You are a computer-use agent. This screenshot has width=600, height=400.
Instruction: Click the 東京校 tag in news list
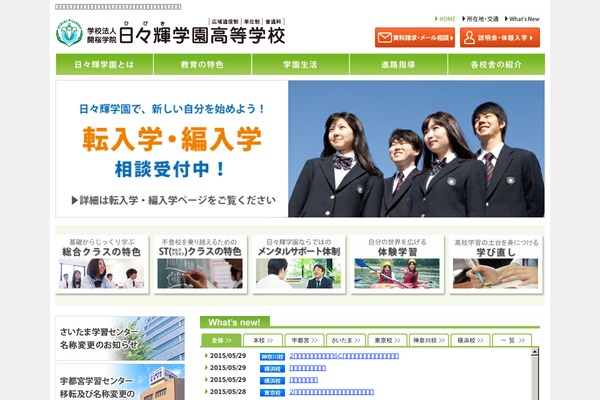(x=272, y=393)
